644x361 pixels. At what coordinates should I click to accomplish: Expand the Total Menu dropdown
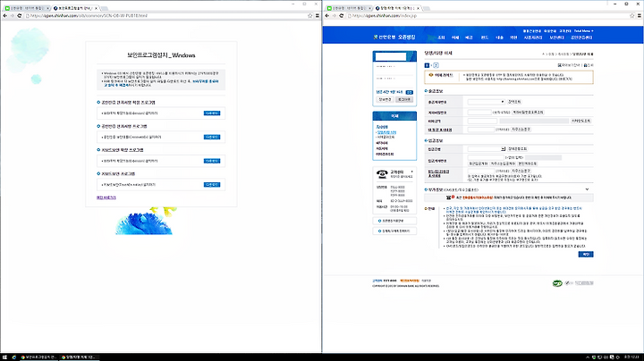pos(583,30)
